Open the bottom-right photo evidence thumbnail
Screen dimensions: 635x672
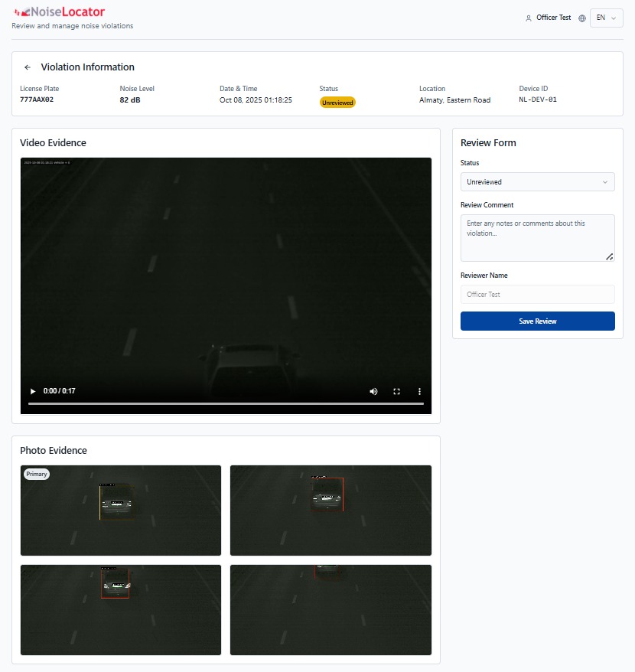[331, 610]
